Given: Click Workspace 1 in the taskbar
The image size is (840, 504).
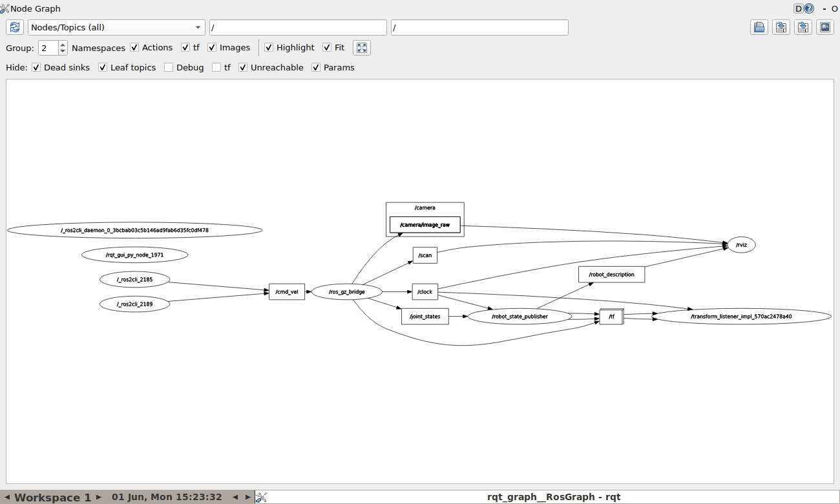Looking at the screenshot, I should point(53,498).
